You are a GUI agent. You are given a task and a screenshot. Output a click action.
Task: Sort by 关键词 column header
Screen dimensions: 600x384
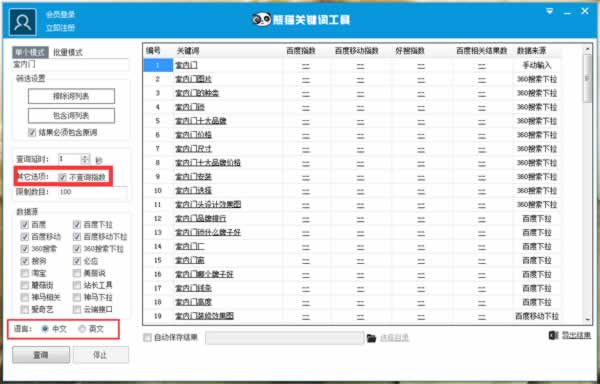188,50
